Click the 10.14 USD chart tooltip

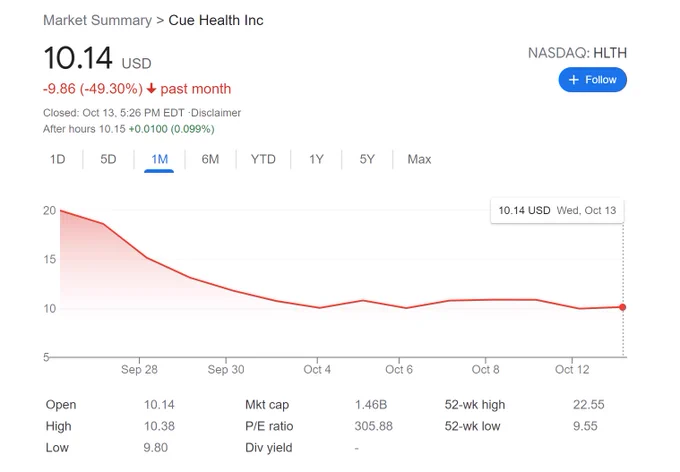click(x=557, y=211)
